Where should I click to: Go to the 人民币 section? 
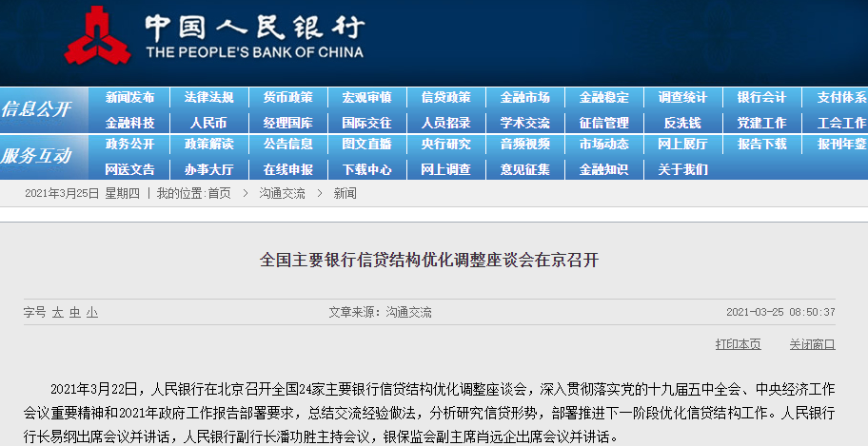tap(208, 123)
